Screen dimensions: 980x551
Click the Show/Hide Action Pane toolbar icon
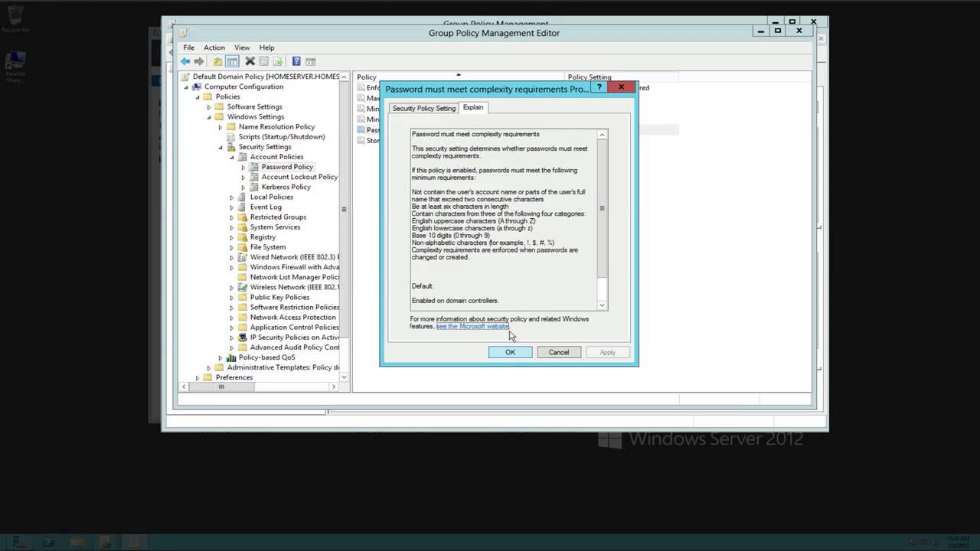pos(310,61)
